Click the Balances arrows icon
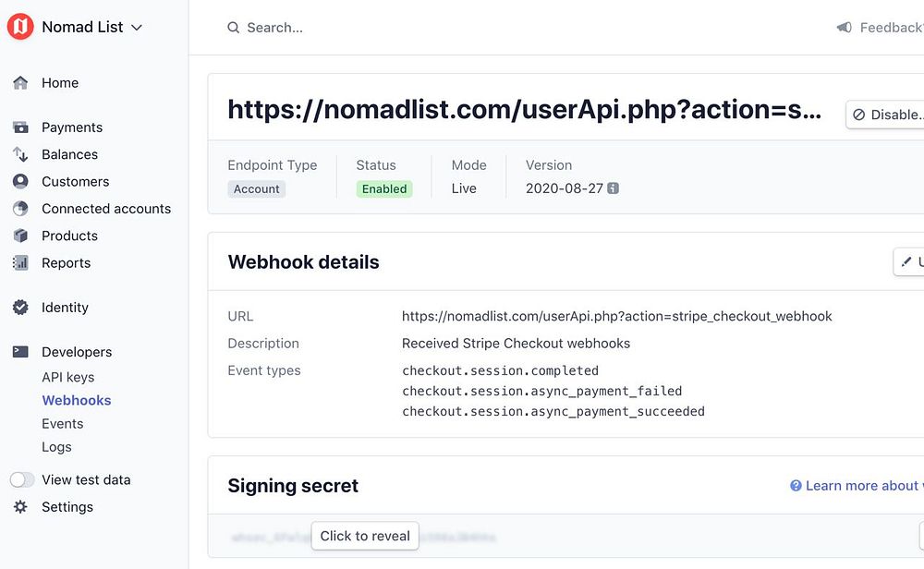The height and width of the screenshot is (569, 924). pyautogui.click(x=20, y=154)
